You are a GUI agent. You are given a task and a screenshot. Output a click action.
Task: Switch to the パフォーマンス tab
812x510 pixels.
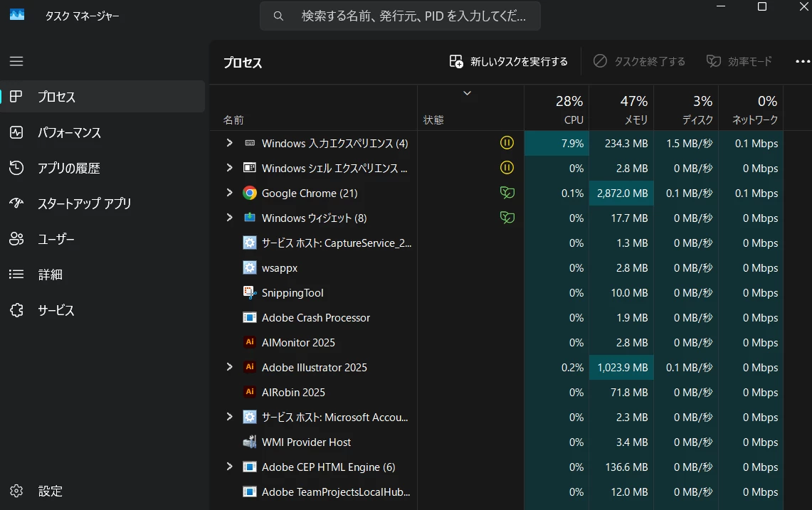coord(103,132)
